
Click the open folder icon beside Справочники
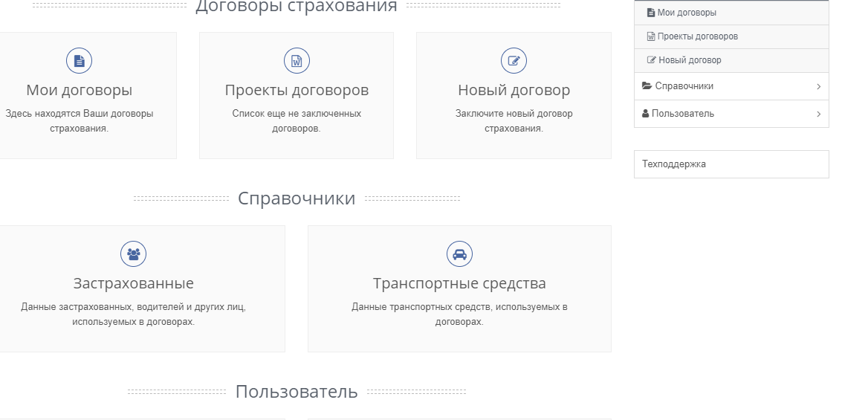point(647,86)
